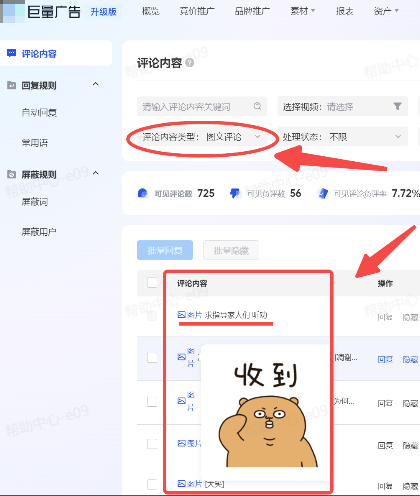The height and width of the screenshot is (496, 420).
Task: Click the 56 negative comment count
Action: pos(295,193)
